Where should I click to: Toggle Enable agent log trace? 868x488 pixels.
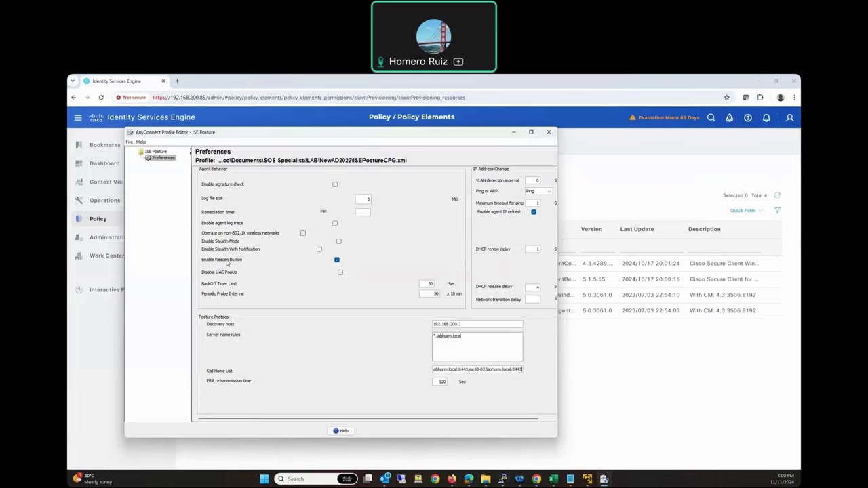coord(335,223)
